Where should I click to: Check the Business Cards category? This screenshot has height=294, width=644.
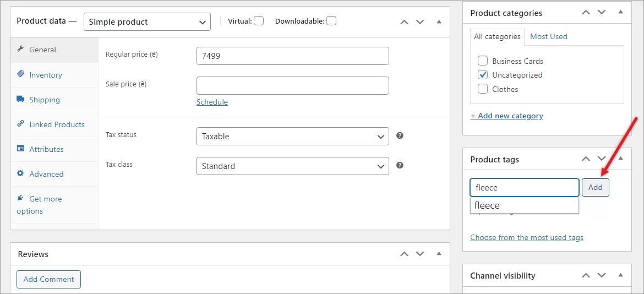(x=483, y=61)
